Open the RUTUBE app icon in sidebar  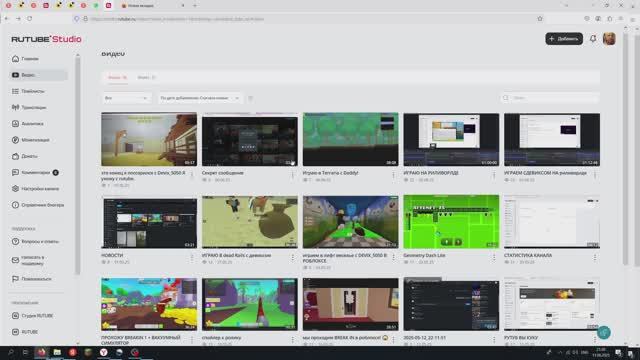click(16, 332)
